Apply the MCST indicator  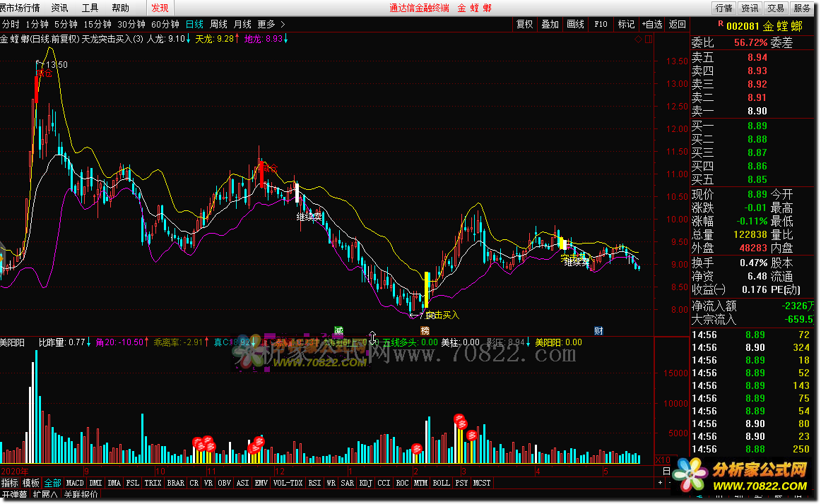point(482,483)
